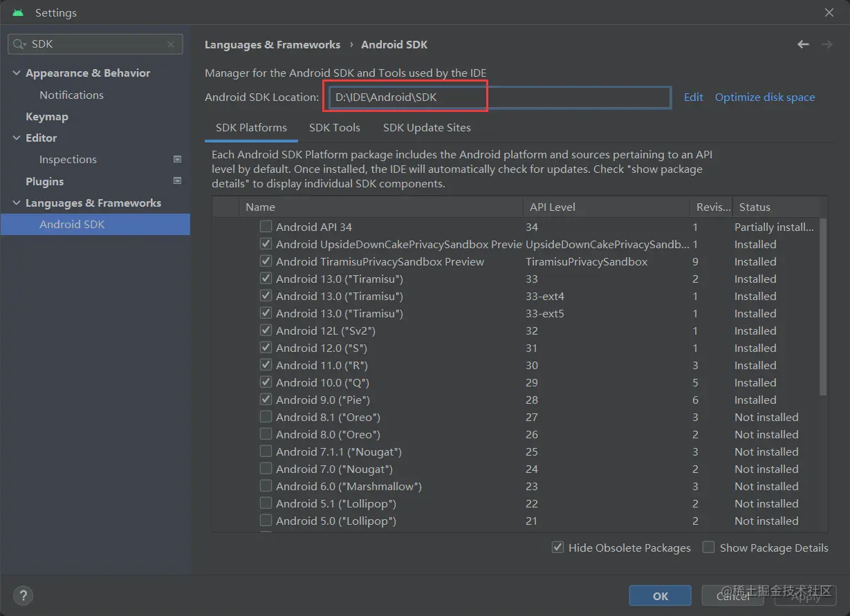
Task: Switch to the SDK Tools tab
Action: [335, 128]
